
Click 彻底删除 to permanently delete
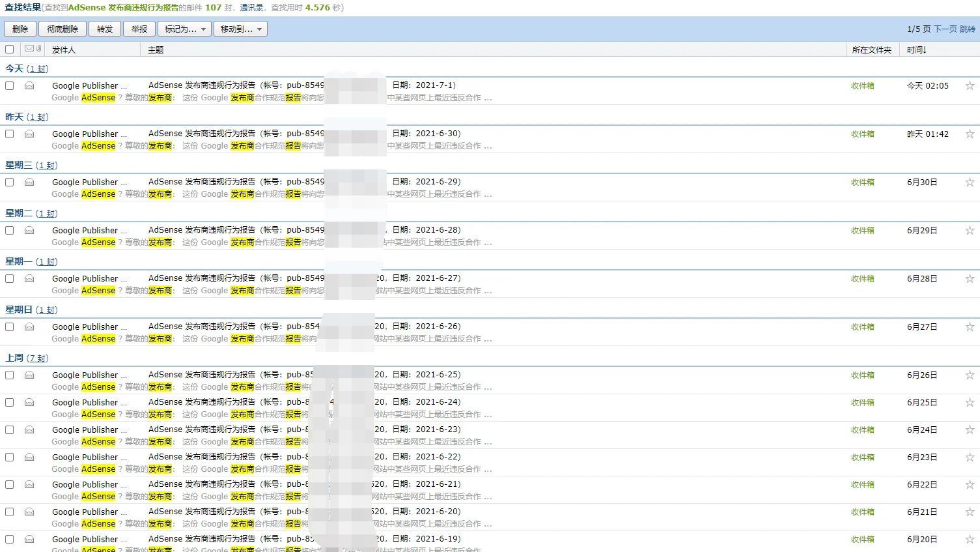click(x=63, y=29)
